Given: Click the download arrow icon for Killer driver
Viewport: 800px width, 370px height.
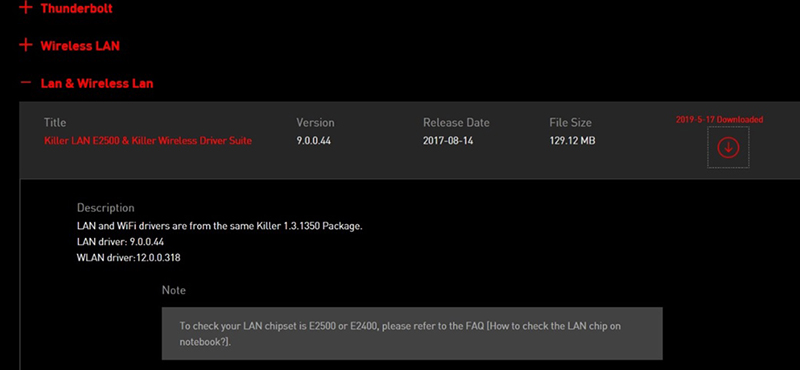Looking at the screenshot, I should click(x=728, y=147).
